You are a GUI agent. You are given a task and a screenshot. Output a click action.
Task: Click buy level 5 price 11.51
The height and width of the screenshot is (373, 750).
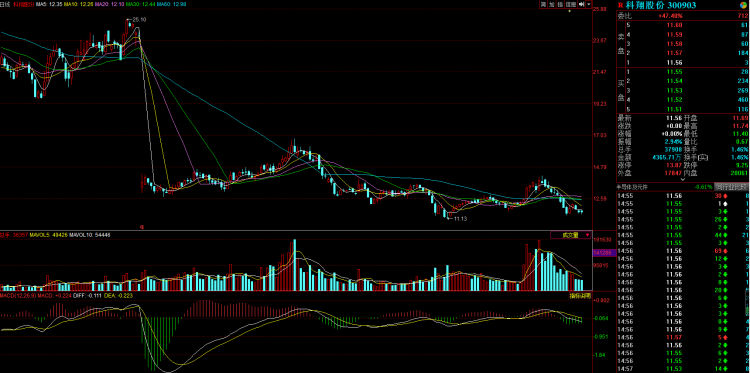pyautogui.click(x=673, y=110)
